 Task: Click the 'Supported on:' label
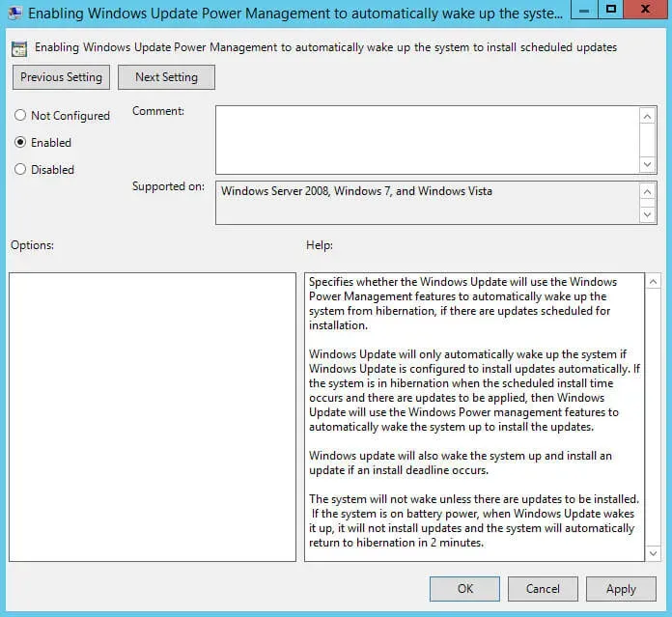tap(168, 186)
